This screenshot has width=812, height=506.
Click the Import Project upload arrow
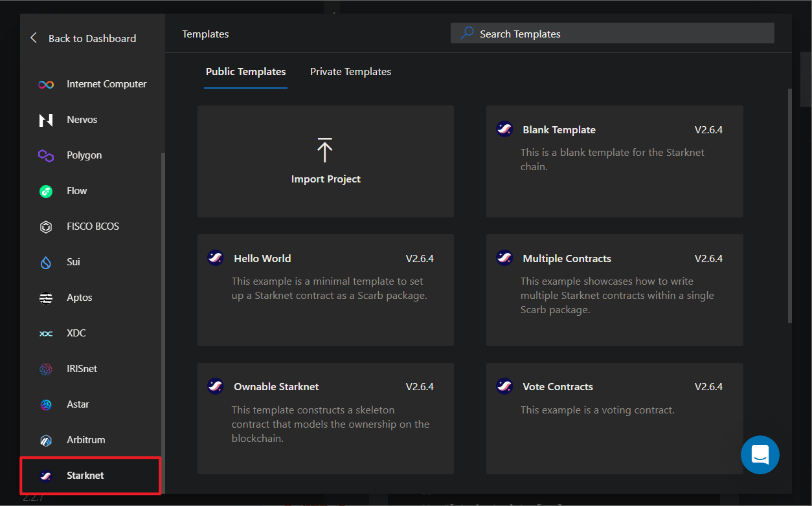pos(325,149)
